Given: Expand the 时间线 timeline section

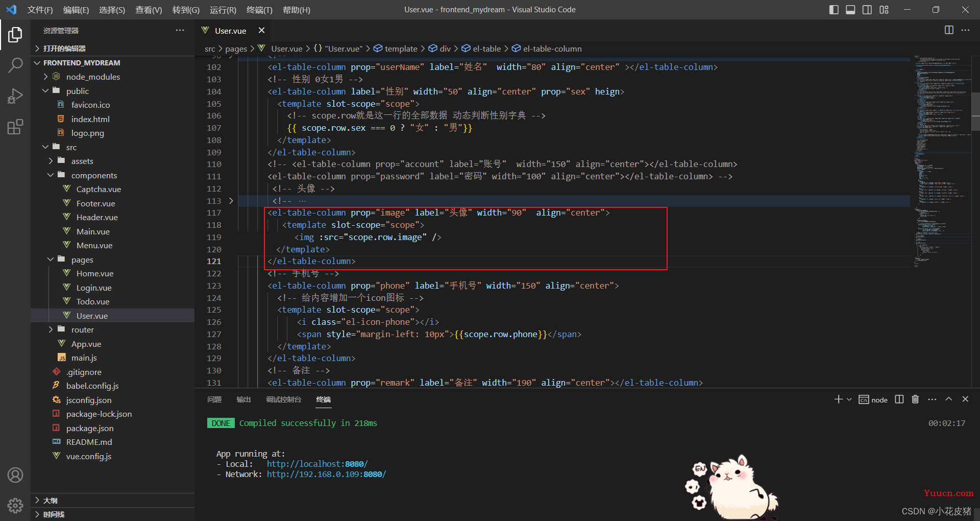Looking at the screenshot, I should click(x=112, y=514).
